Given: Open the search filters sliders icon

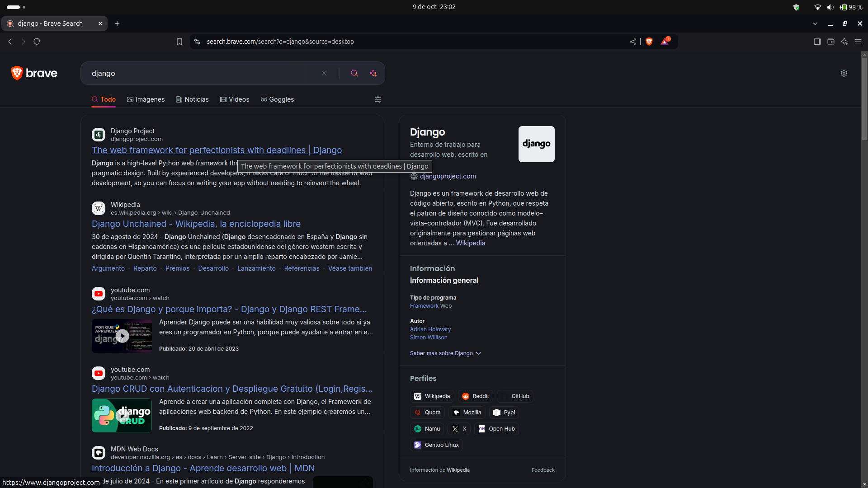Looking at the screenshot, I should [378, 99].
